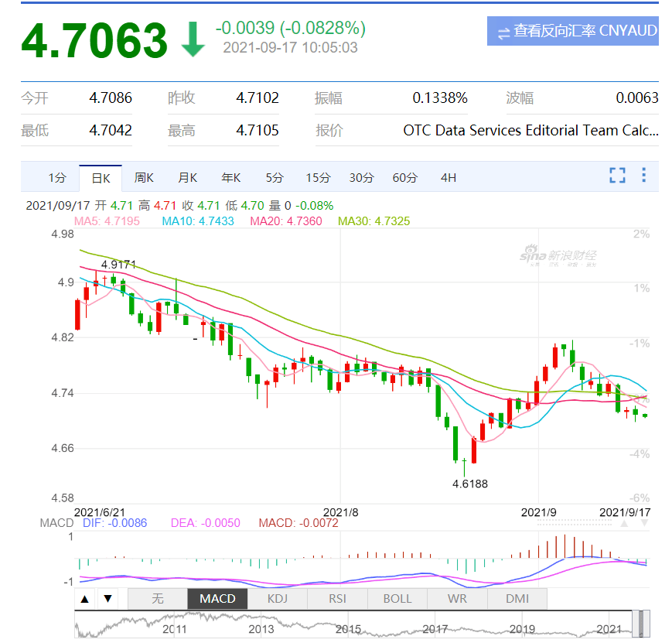Click the swap arrows icon beside 查看反向汇率
The width and height of the screenshot is (672, 643).
(503, 32)
